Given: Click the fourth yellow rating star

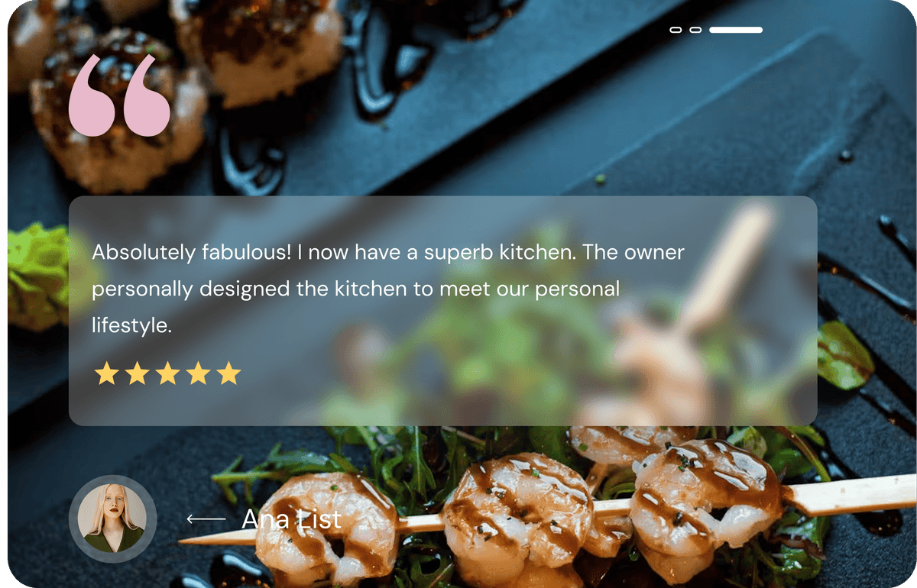Looking at the screenshot, I should click(x=198, y=373).
